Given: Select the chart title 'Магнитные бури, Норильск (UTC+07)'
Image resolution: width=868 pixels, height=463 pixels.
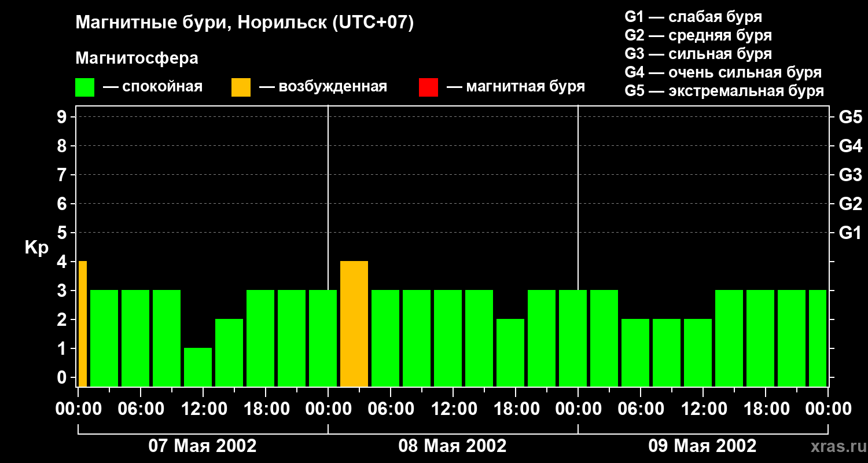Looking at the screenshot, I should click(245, 24).
